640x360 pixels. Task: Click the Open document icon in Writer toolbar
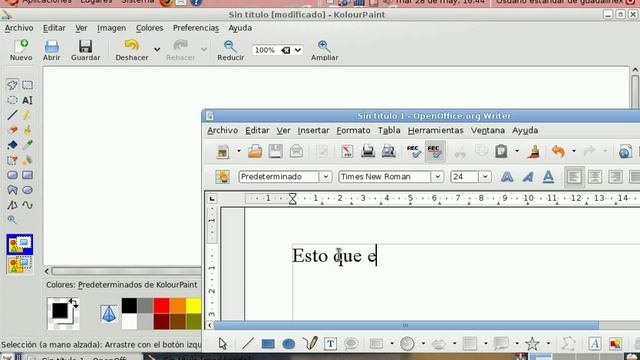[255, 151]
